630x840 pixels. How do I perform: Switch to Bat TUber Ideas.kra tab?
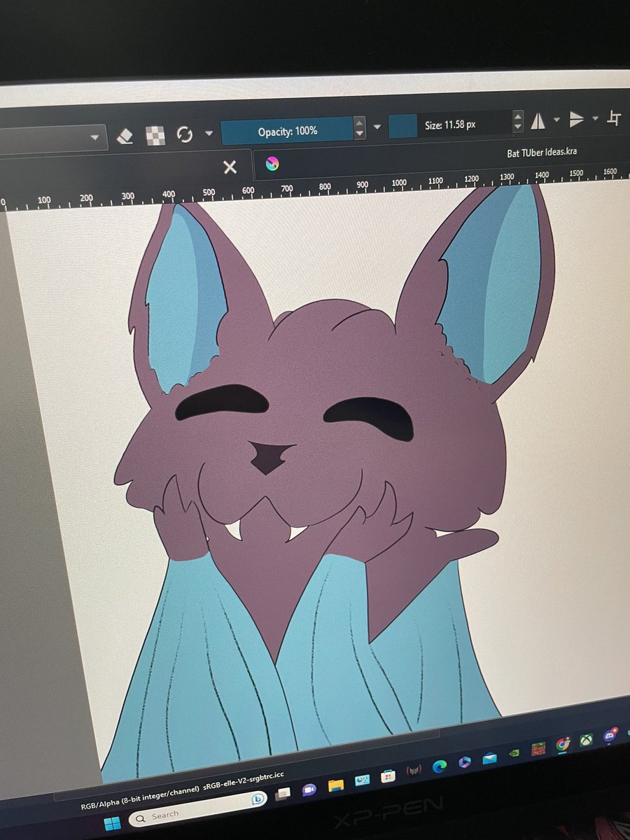tap(542, 152)
